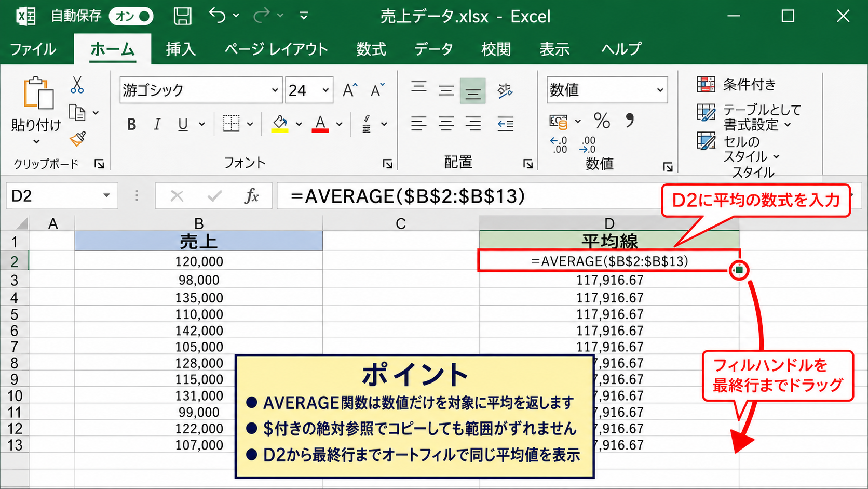Toggle Bold formatting
Image resolution: width=868 pixels, height=489 pixels.
tap(131, 124)
